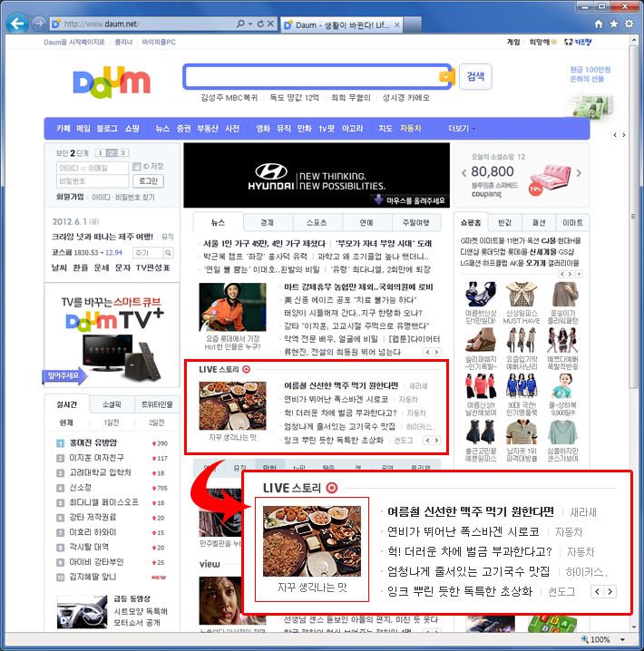Click the scrollbar down arrow

pos(634,627)
